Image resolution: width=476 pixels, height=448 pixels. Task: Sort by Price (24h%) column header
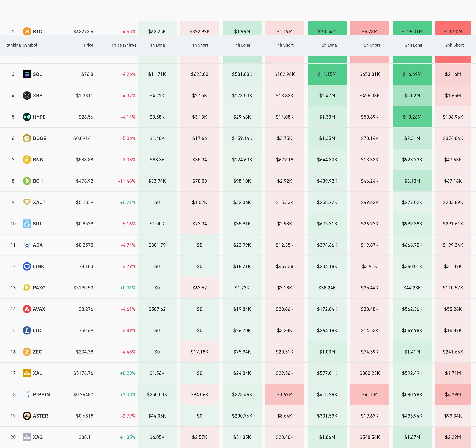coord(124,45)
